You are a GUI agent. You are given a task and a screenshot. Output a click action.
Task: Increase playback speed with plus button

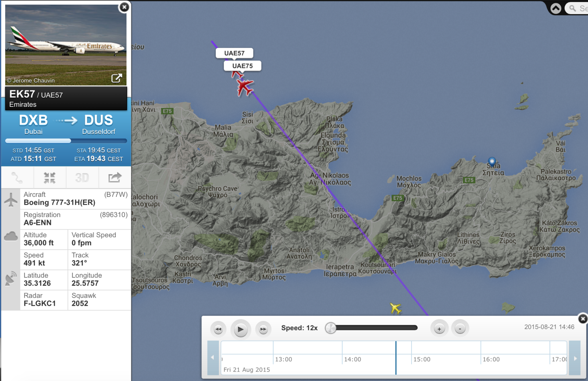(x=439, y=329)
